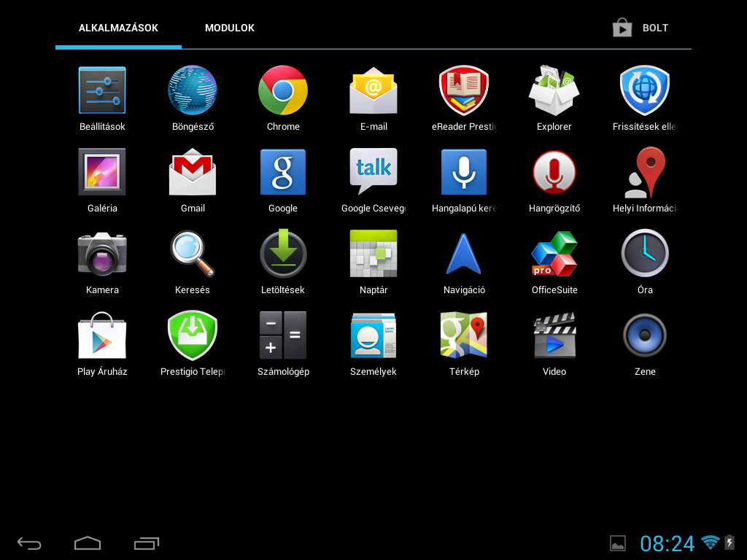Tap the 08:24 status bar clock
The width and height of the screenshot is (747, 560).
click(x=667, y=543)
